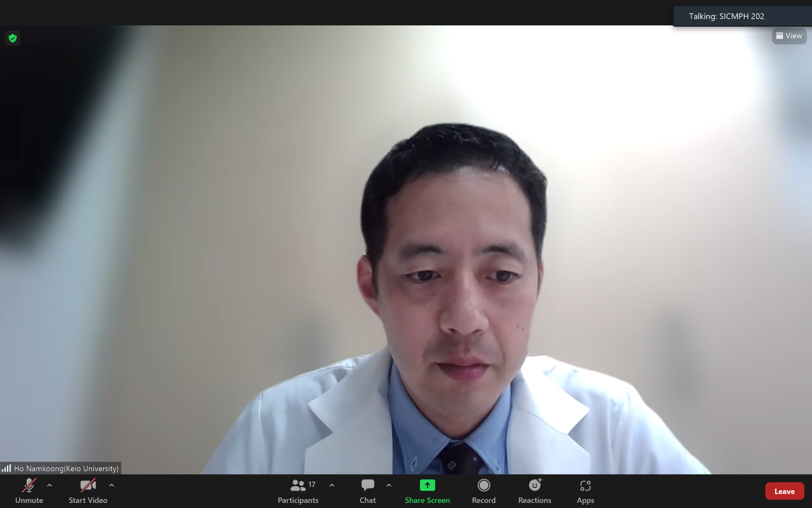Screen dimensions: 812x508
Task: Start recording with the Record icon
Action: tap(483, 485)
